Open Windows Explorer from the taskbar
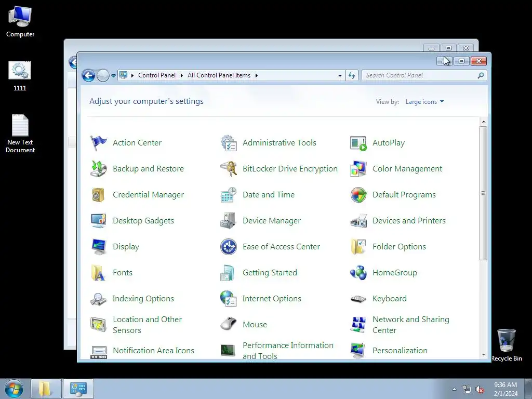Image resolution: width=532 pixels, height=399 pixels. tap(46, 389)
